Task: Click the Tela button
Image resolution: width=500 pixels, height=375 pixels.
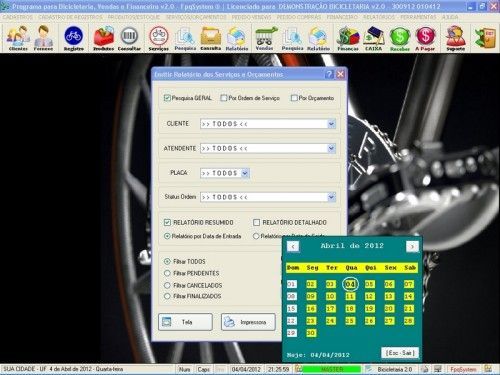Action: pyautogui.click(x=185, y=322)
